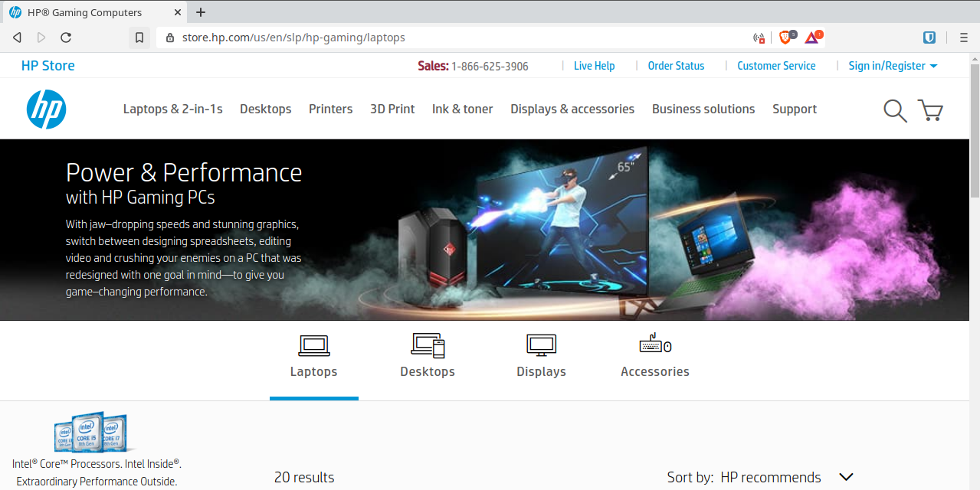Click the 20 results text
980x490 pixels.
304,477
